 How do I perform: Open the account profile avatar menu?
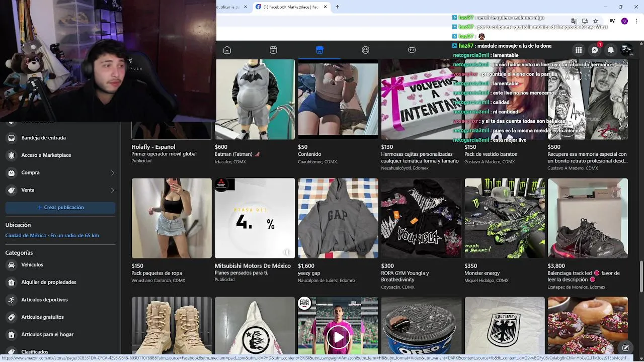(627, 50)
